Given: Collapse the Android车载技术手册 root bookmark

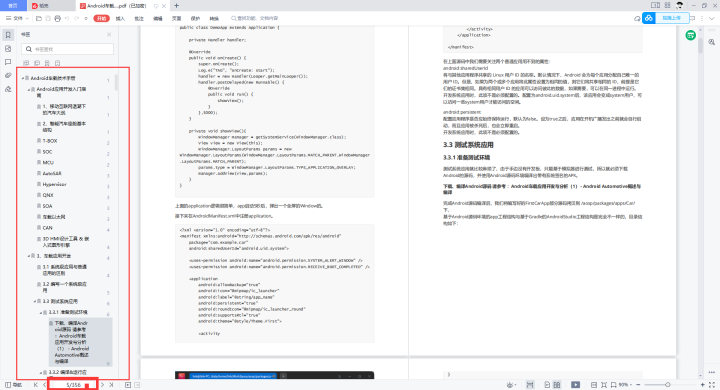Looking at the screenshot, I should 22,79.
